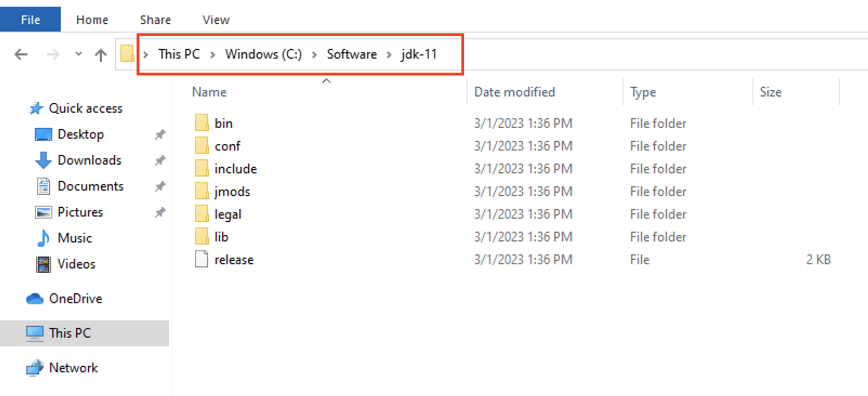
Task: Sort by the Size column header
Action: pyautogui.click(x=771, y=92)
